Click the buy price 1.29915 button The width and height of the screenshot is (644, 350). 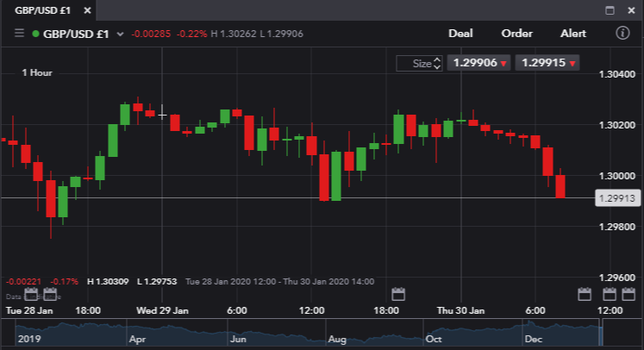[x=547, y=63]
